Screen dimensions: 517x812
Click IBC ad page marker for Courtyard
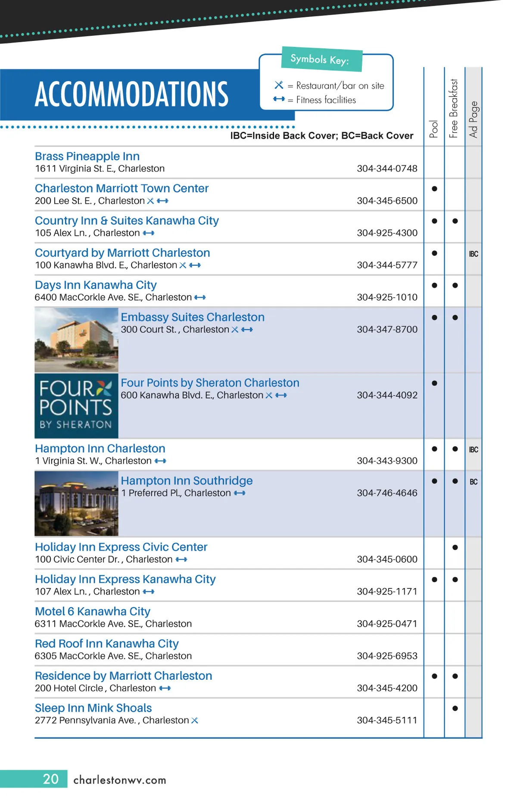tap(473, 254)
